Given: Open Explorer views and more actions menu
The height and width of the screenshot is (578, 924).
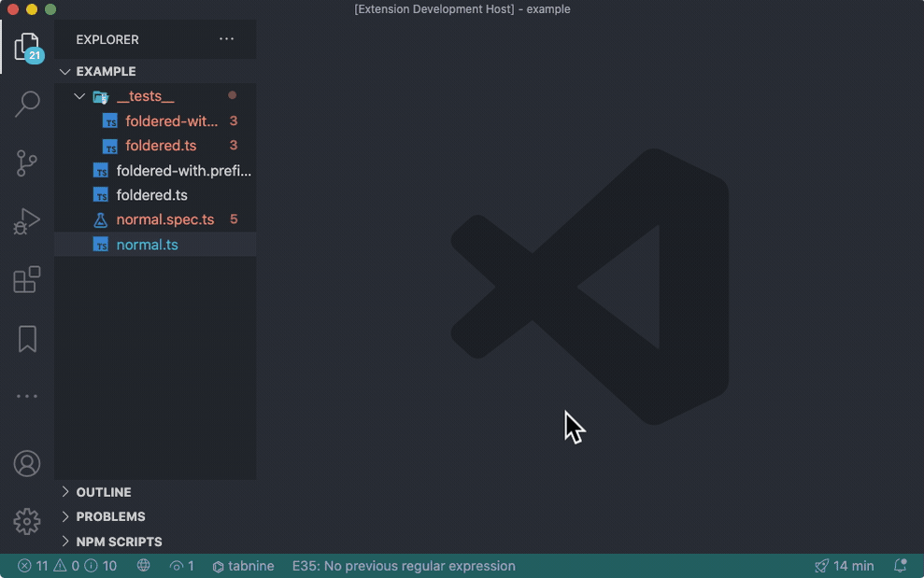Looking at the screenshot, I should coord(227,39).
